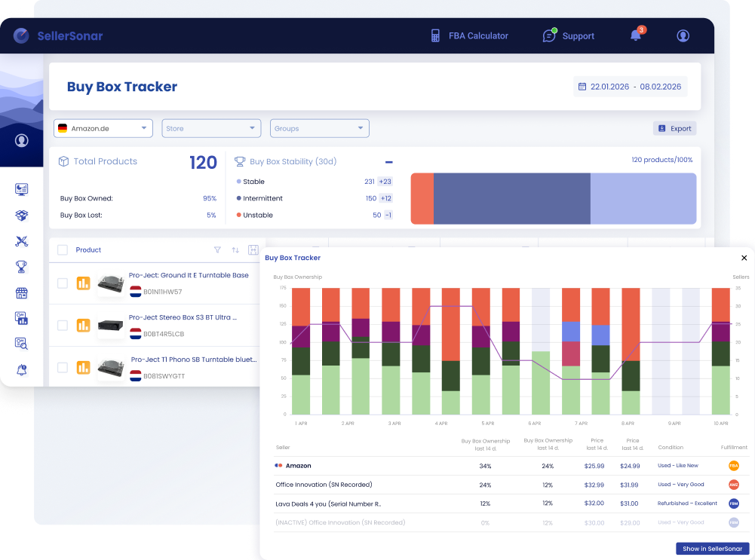This screenshot has height=560, width=755.
Task: Open the user profile icon in header
Action: click(x=683, y=35)
